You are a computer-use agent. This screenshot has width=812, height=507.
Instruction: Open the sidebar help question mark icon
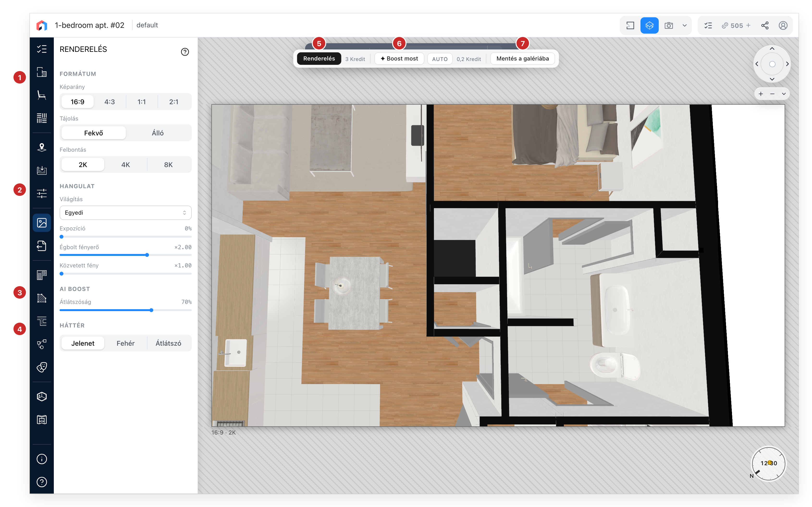(x=42, y=482)
